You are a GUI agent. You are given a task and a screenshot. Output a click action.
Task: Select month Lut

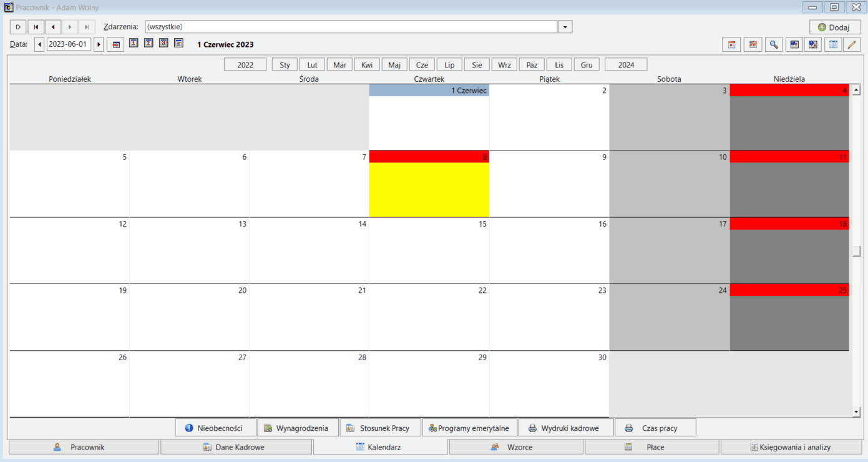click(x=312, y=64)
